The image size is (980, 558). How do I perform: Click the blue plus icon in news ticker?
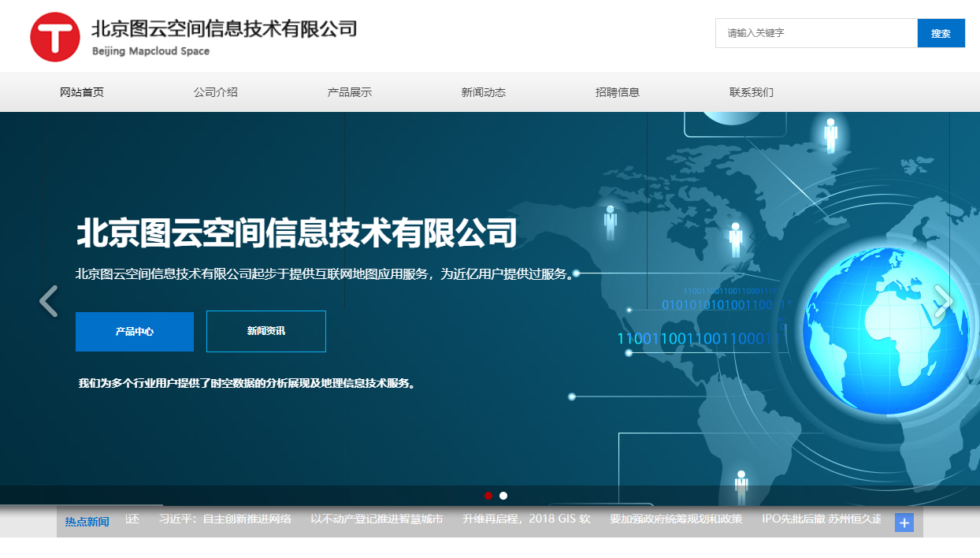pyautogui.click(x=904, y=523)
